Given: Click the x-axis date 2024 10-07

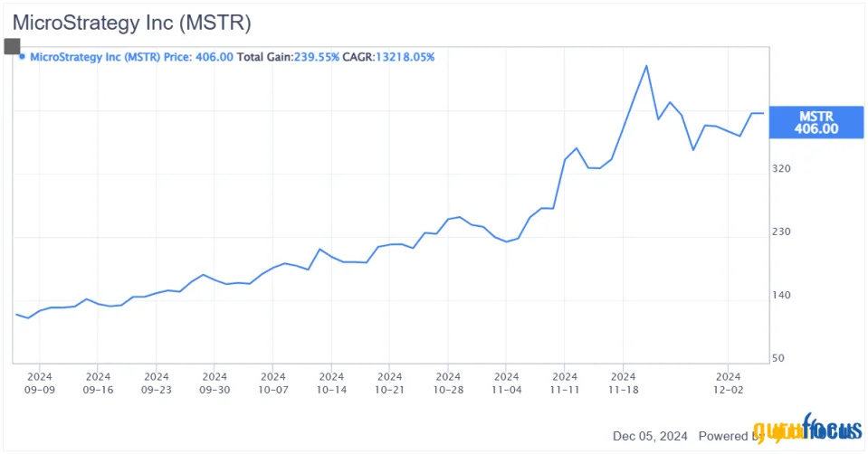Looking at the screenshot, I should click(x=273, y=383).
